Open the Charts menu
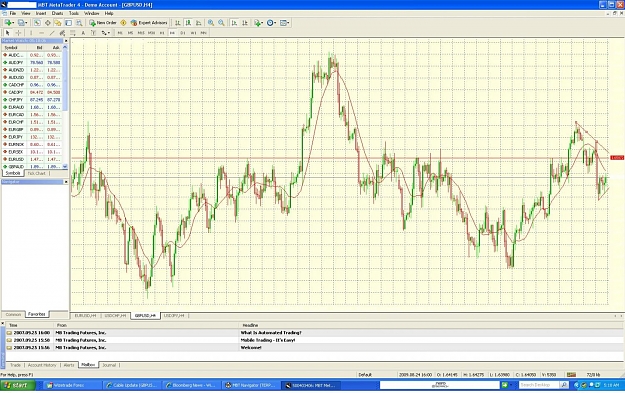 (x=57, y=13)
